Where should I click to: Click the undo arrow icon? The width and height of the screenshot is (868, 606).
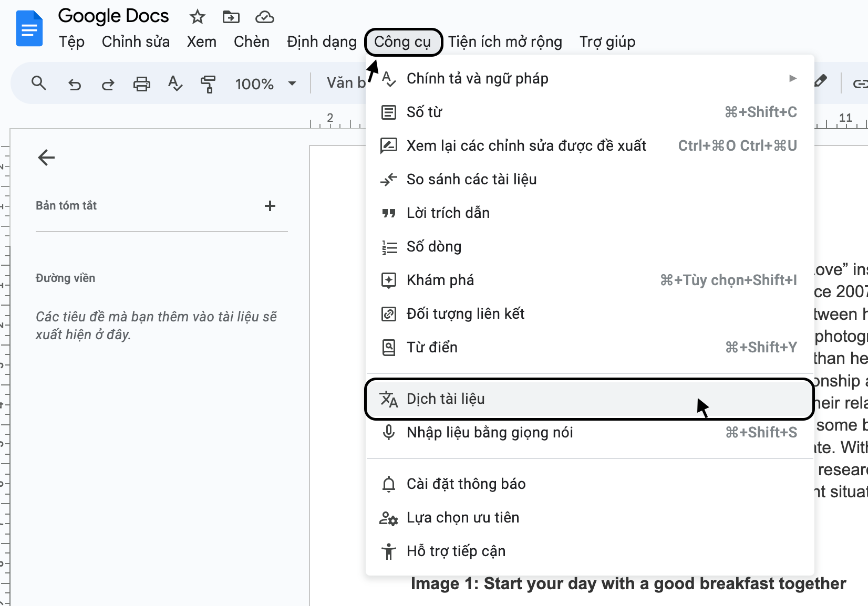pos(75,84)
